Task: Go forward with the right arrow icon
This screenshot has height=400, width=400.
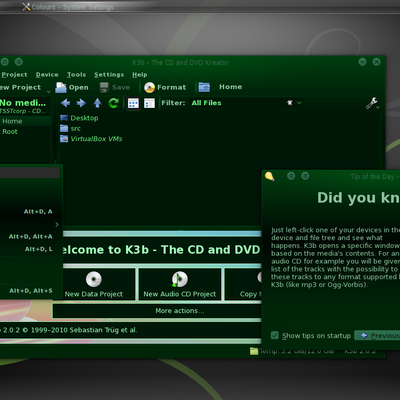Action: (x=81, y=103)
